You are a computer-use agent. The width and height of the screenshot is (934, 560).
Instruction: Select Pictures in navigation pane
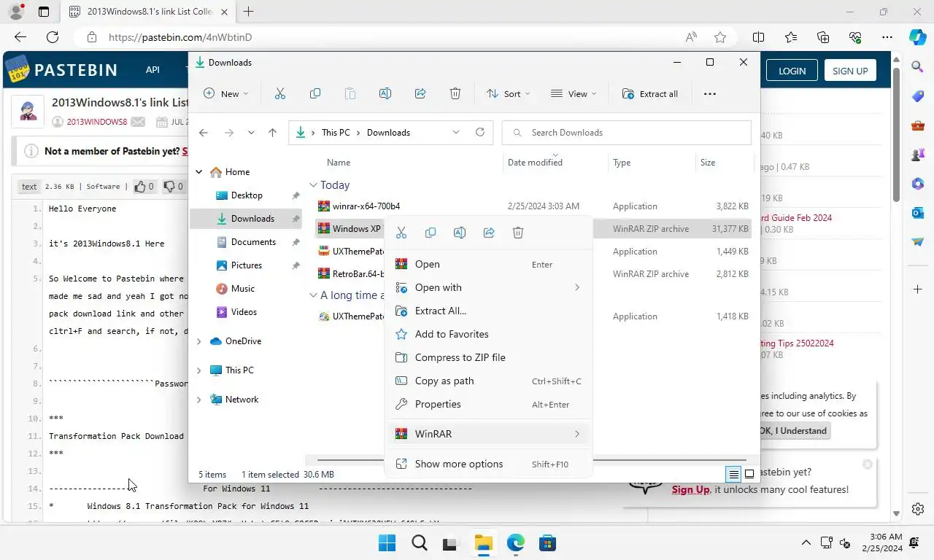(x=245, y=265)
